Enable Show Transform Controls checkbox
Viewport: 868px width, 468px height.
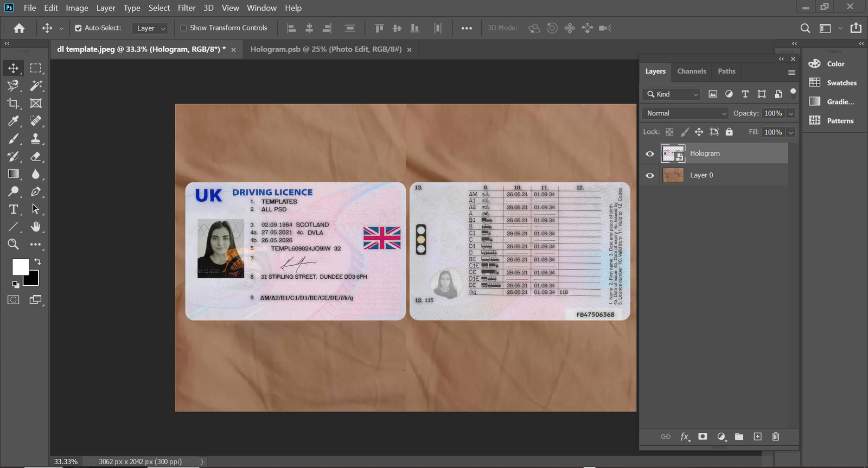(x=183, y=28)
